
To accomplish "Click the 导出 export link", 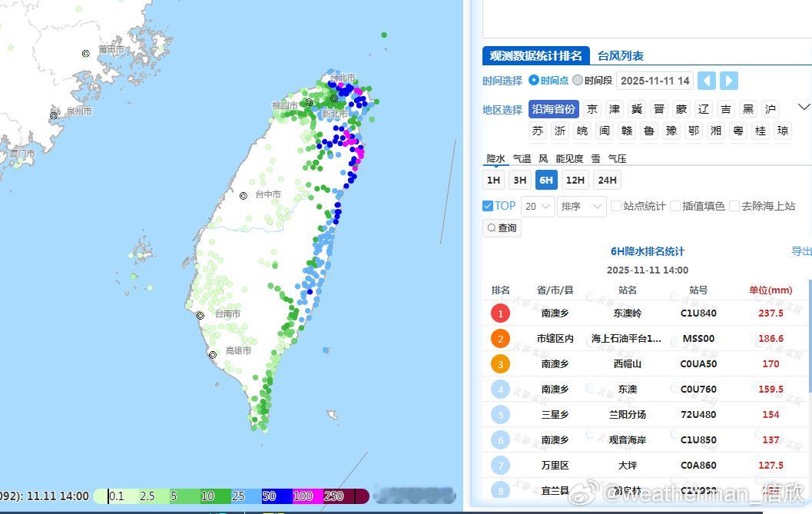I will pos(801,251).
